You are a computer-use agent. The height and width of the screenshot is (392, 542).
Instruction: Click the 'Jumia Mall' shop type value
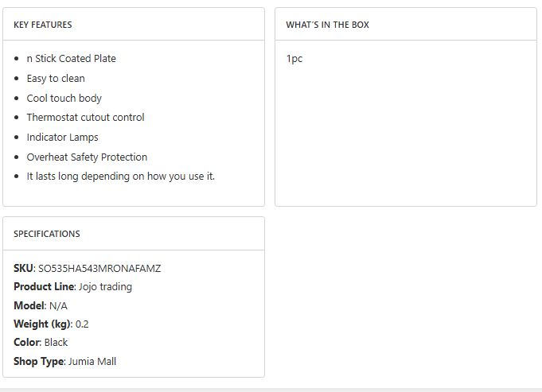pos(92,361)
